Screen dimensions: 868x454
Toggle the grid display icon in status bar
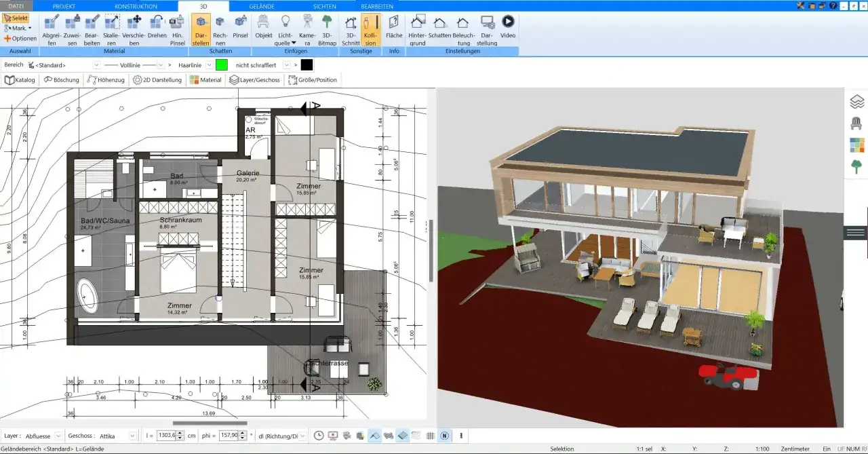tap(430, 436)
